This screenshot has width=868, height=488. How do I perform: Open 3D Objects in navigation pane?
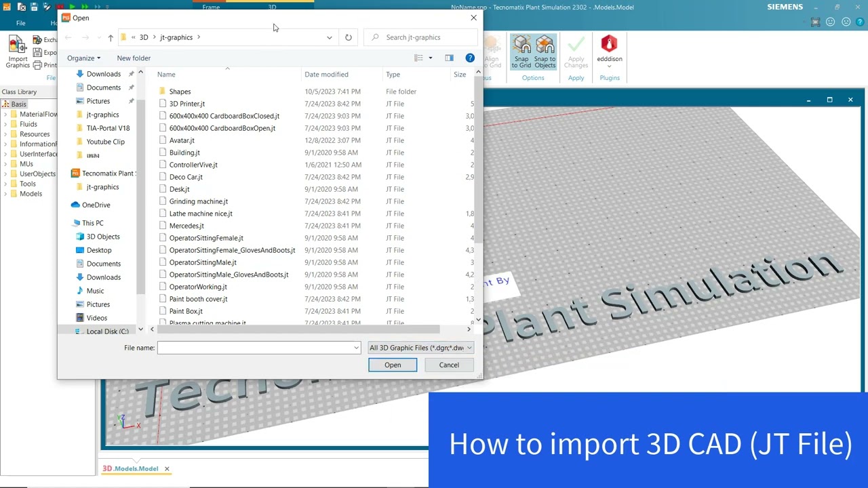(x=103, y=237)
